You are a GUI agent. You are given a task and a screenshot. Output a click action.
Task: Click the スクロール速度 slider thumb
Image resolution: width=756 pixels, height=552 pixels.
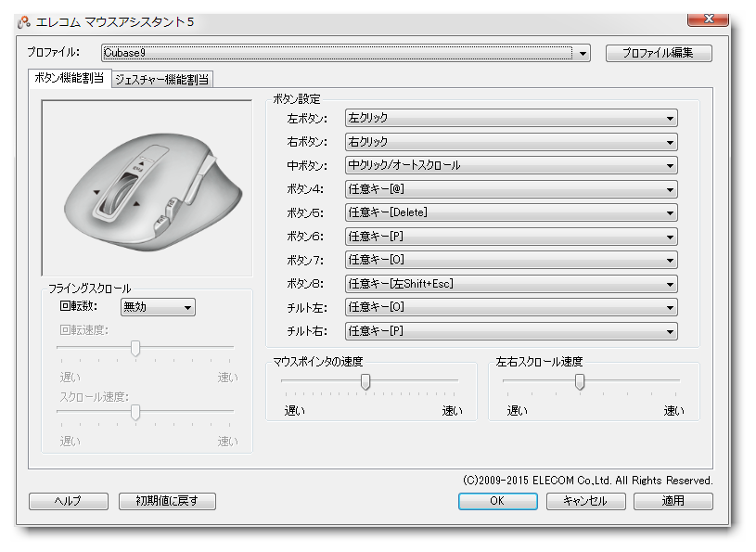tap(135, 412)
